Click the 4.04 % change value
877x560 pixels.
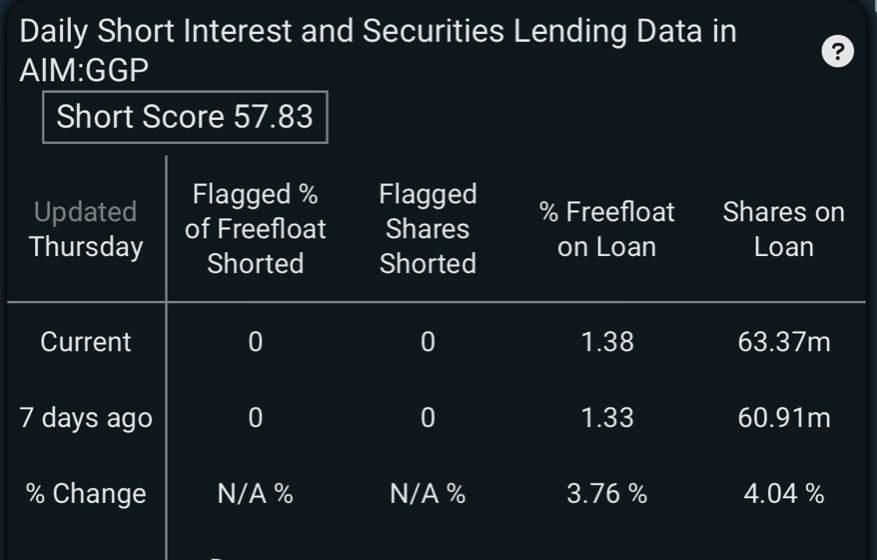coord(784,494)
